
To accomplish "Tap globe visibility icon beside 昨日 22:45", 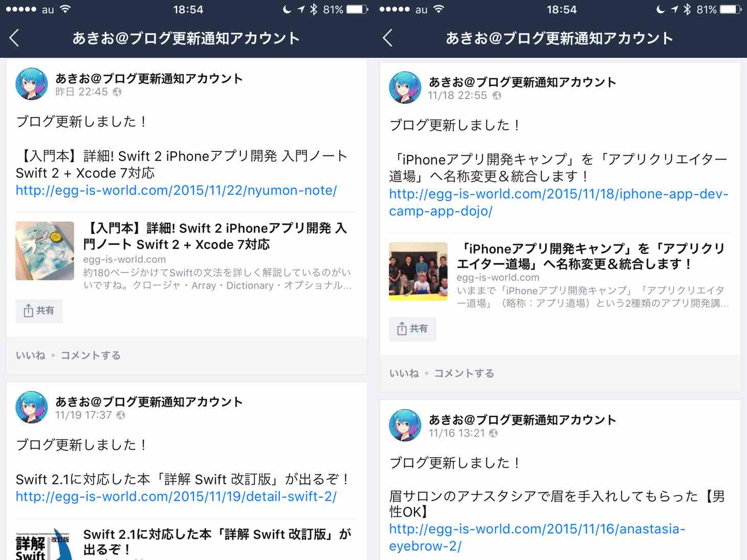I will [x=117, y=92].
